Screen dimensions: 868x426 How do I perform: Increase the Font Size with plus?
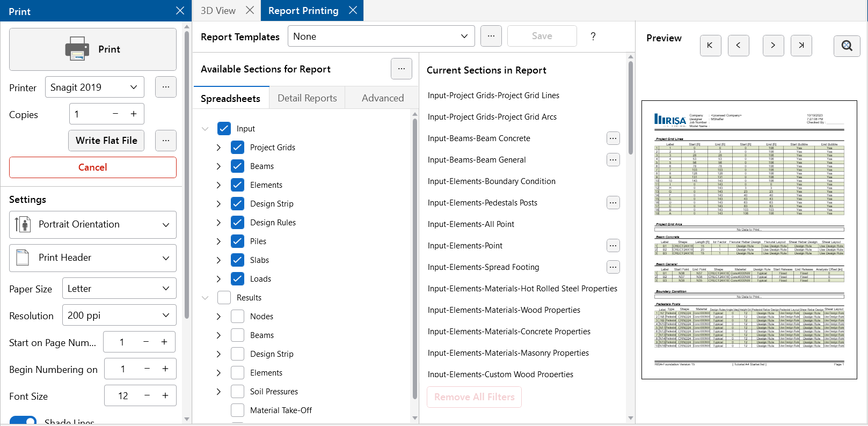165,395
